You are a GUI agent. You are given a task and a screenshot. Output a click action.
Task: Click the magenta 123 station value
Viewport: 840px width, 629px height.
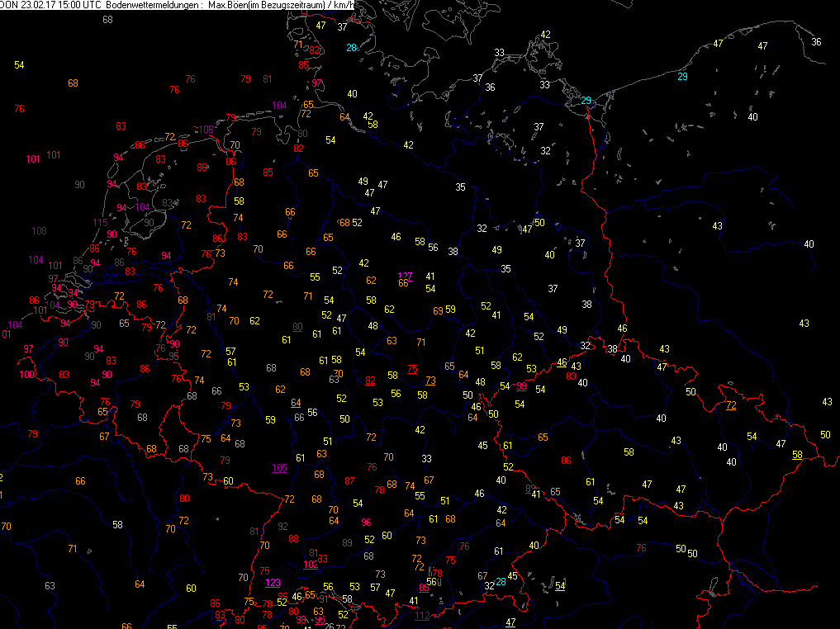[273, 583]
